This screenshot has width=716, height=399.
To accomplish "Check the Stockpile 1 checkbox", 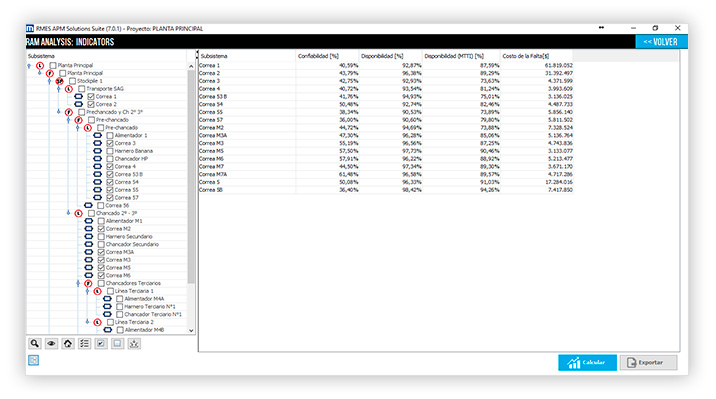I will point(72,81).
